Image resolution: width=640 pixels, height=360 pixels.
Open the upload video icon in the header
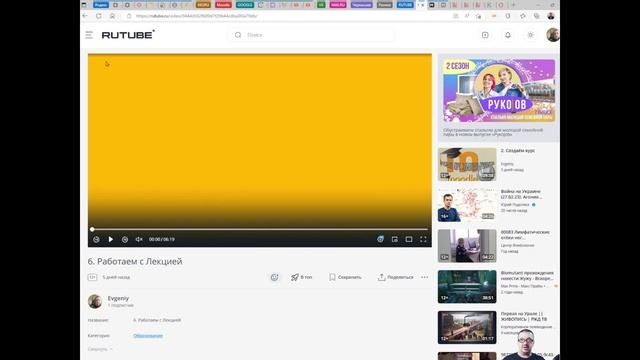pyautogui.click(x=485, y=35)
